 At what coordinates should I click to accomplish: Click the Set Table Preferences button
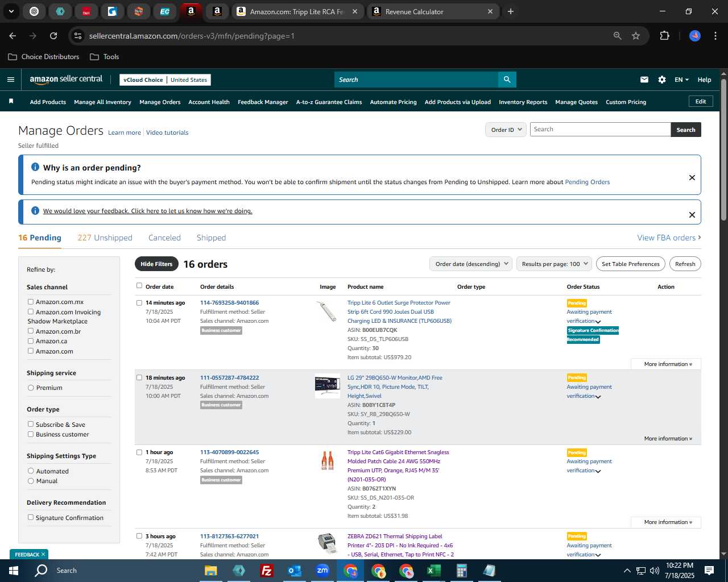[x=631, y=264]
